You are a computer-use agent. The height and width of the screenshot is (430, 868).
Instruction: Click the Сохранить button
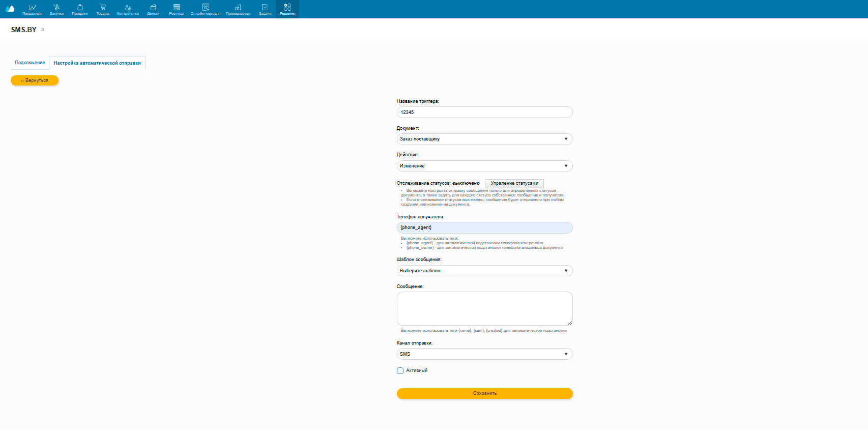(x=484, y=393)
